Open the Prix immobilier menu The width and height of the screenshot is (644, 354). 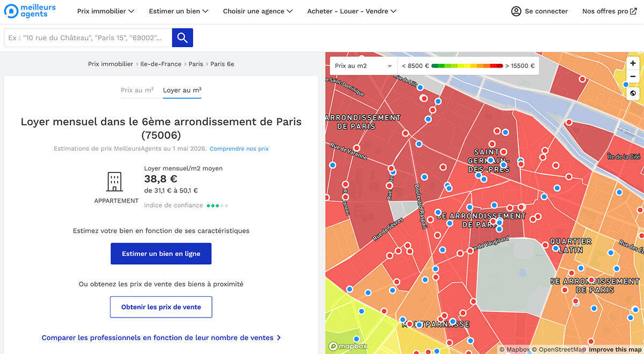[106, 11]
